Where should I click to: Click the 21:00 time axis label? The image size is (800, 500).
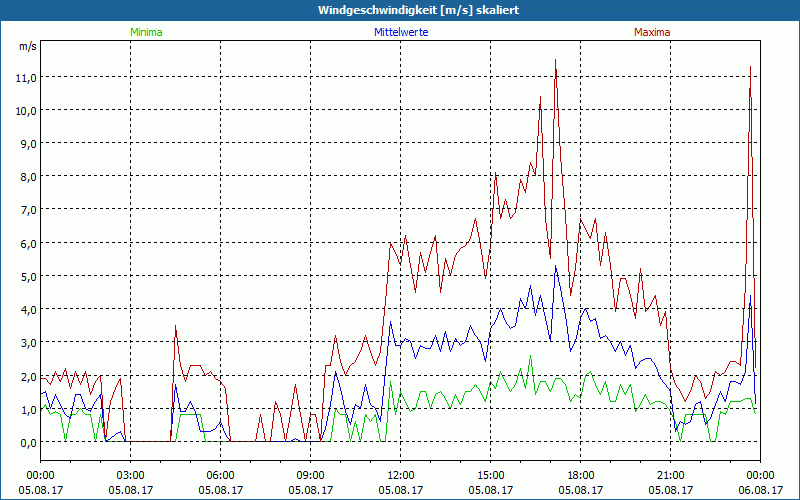670,476
